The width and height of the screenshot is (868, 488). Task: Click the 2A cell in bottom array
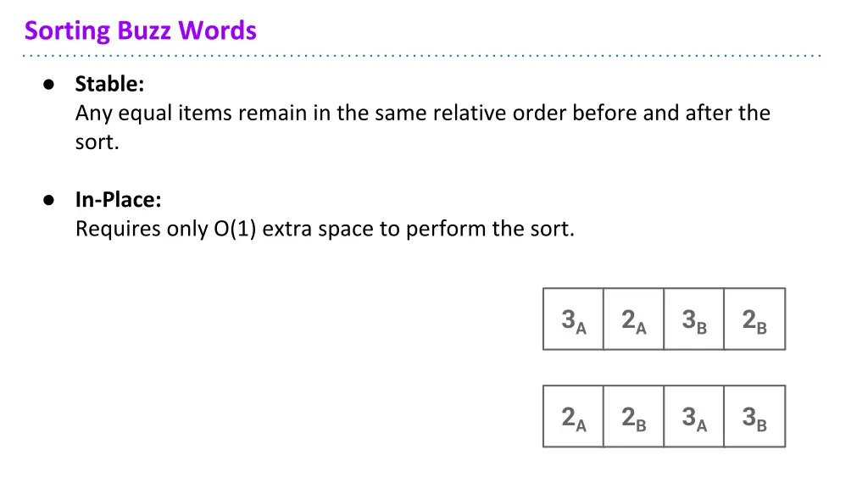tap(573, 416)
